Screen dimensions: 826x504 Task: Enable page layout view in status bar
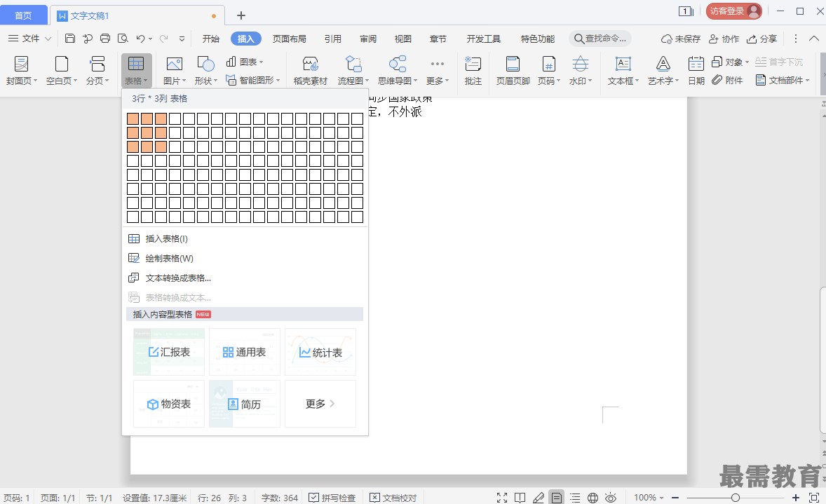pyautogui.click(x=556, y=498)
